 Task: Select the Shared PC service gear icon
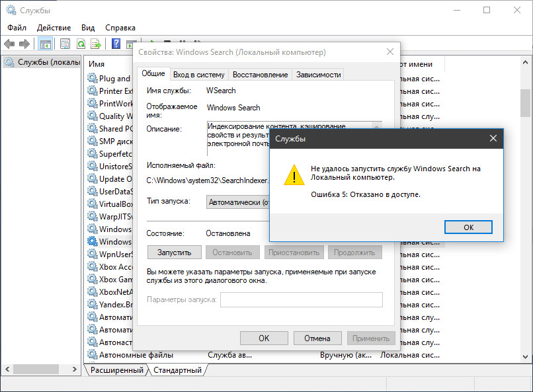tap(93, 129)
